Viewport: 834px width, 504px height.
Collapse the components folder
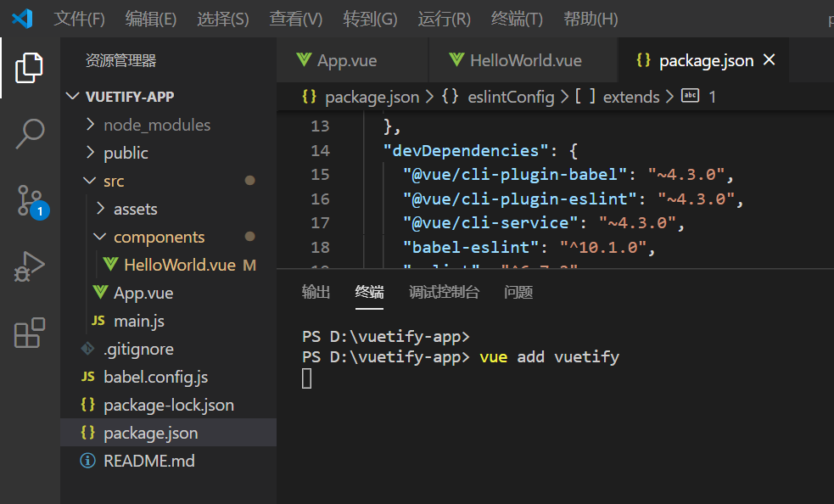coord(100,237)
